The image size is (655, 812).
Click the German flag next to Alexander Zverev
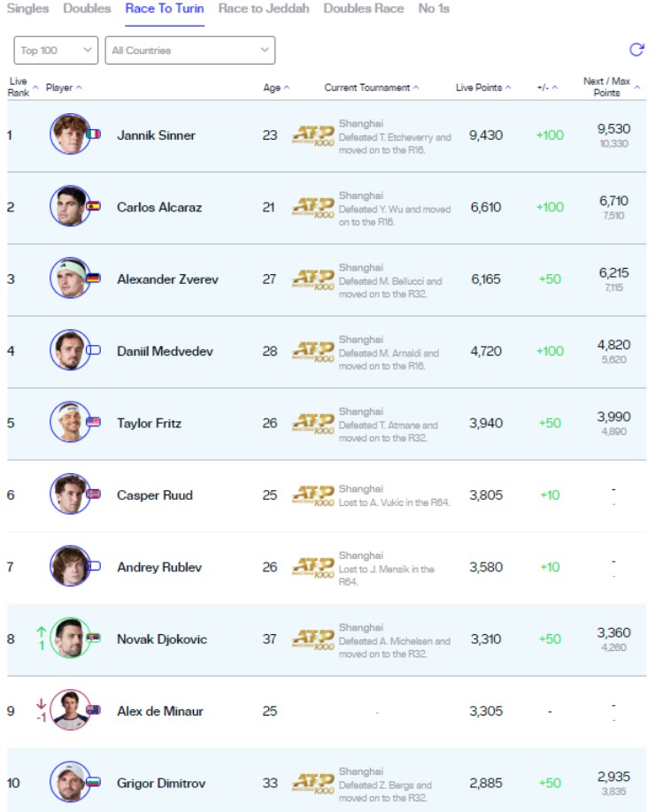pos(93,278)
